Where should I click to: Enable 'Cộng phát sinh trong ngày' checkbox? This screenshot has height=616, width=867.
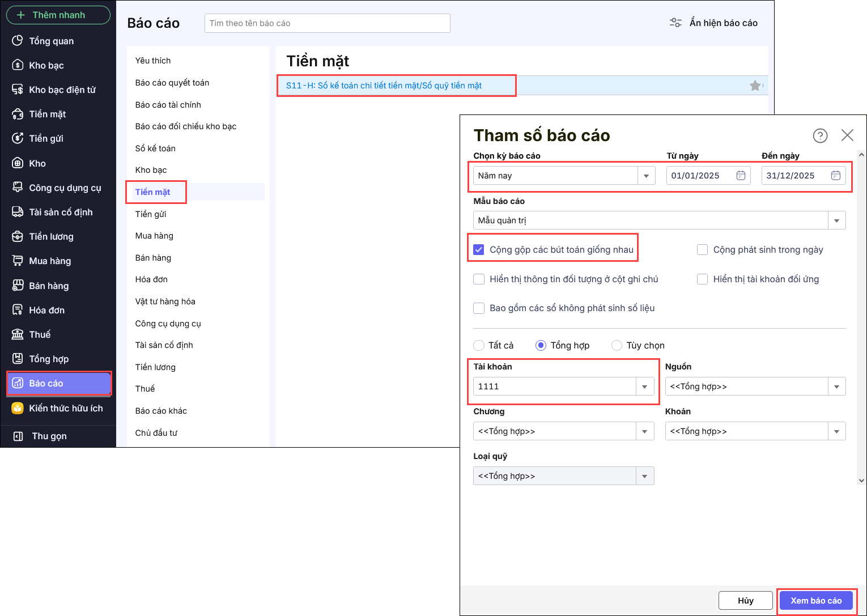point(703,250)
